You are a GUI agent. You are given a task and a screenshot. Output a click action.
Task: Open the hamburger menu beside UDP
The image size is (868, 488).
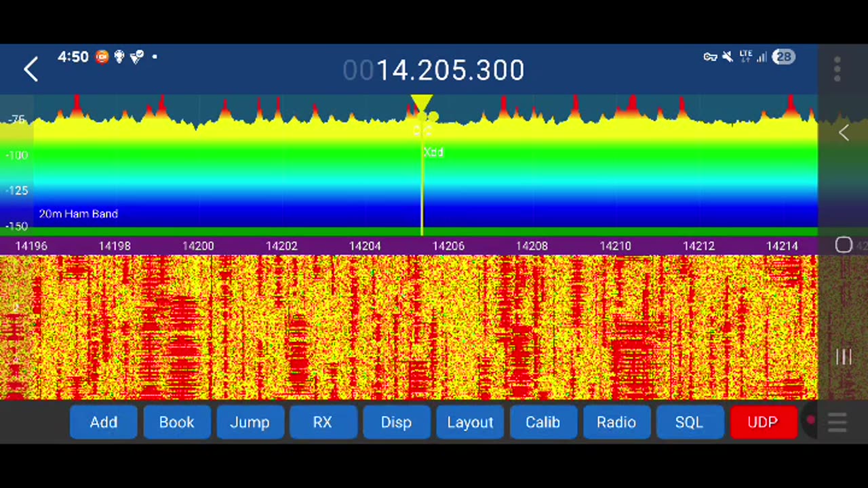point(837,422)
